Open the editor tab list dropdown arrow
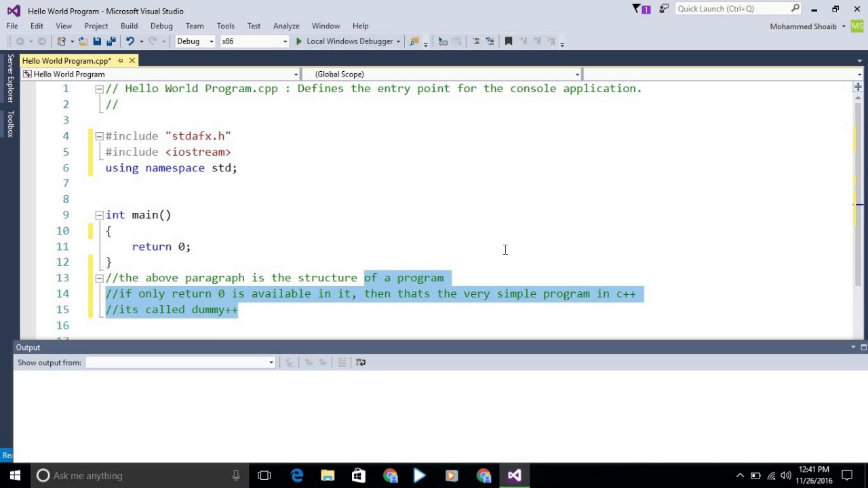 (x=859, y=61)
